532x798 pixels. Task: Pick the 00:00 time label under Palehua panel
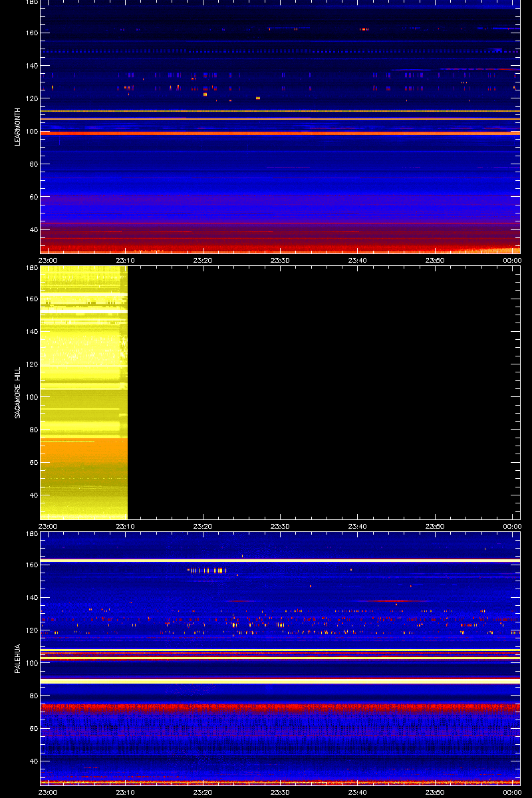click(x=512, y=793)
